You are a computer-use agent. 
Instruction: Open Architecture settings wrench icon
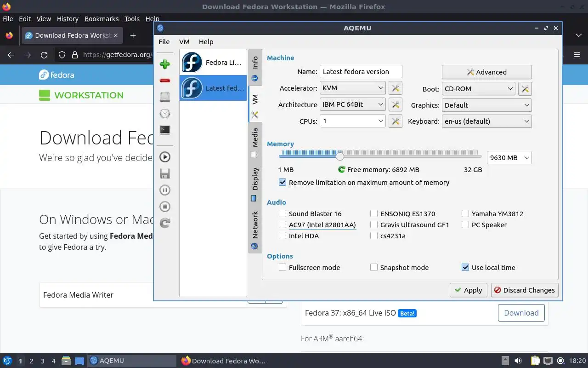point(396,104)
